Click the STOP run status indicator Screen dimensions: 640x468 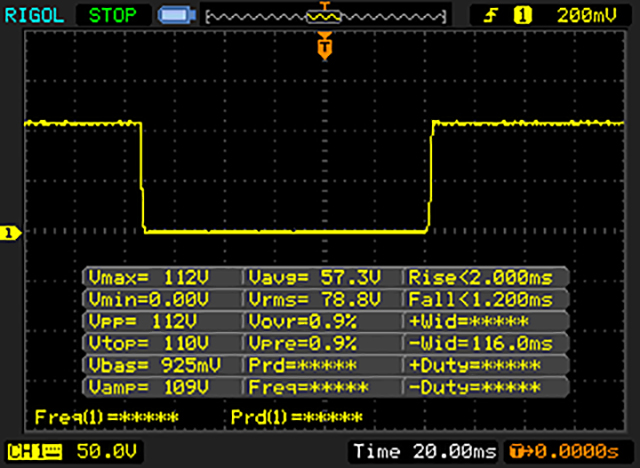point(113,16)
